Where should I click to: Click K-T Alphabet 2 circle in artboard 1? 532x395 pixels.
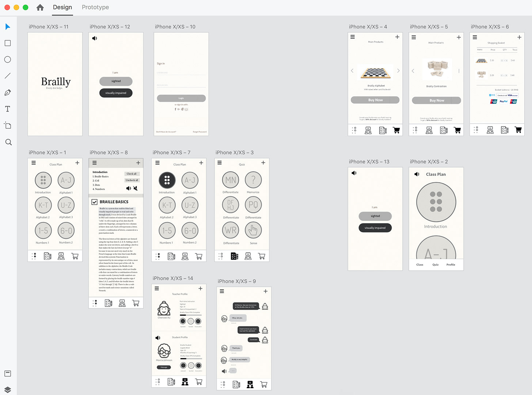[43, 205]
